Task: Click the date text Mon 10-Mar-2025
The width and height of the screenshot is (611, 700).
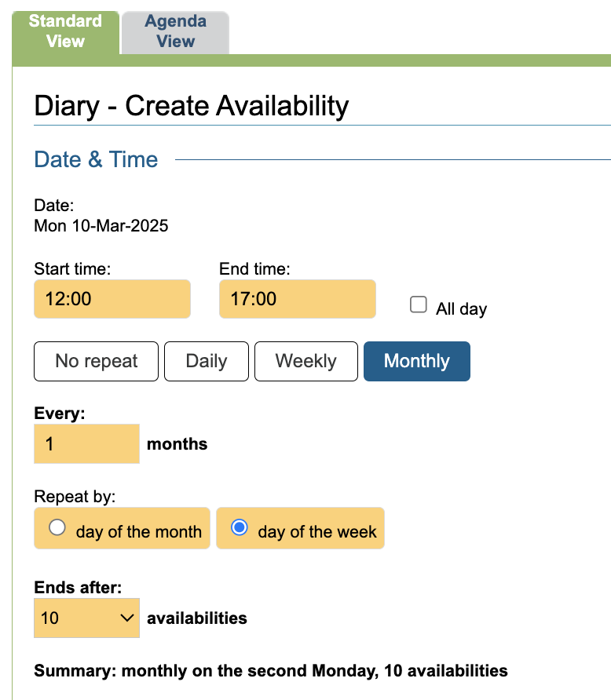Action: pyautogui.click(x=101, y=226)
